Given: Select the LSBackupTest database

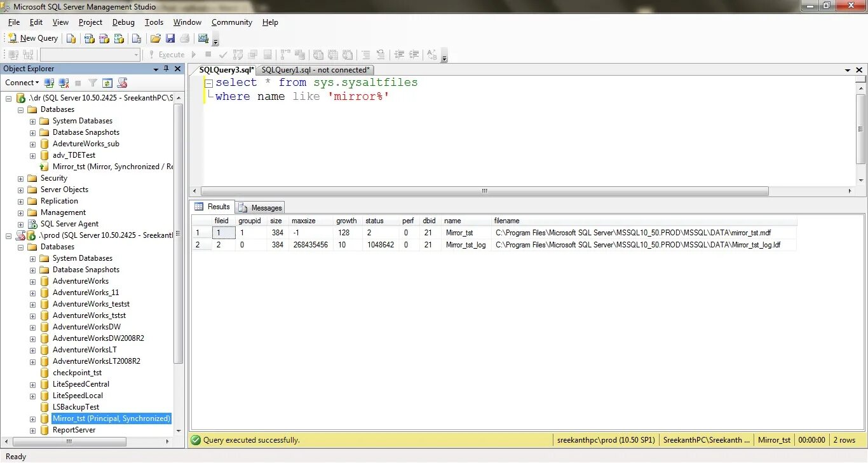Looking at the screenshot, I should (76, 407).
